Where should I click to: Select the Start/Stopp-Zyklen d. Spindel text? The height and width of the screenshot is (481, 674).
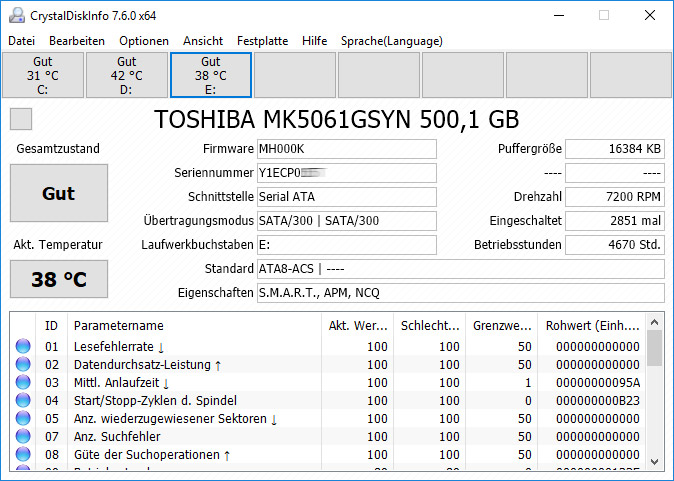[155, 401]
